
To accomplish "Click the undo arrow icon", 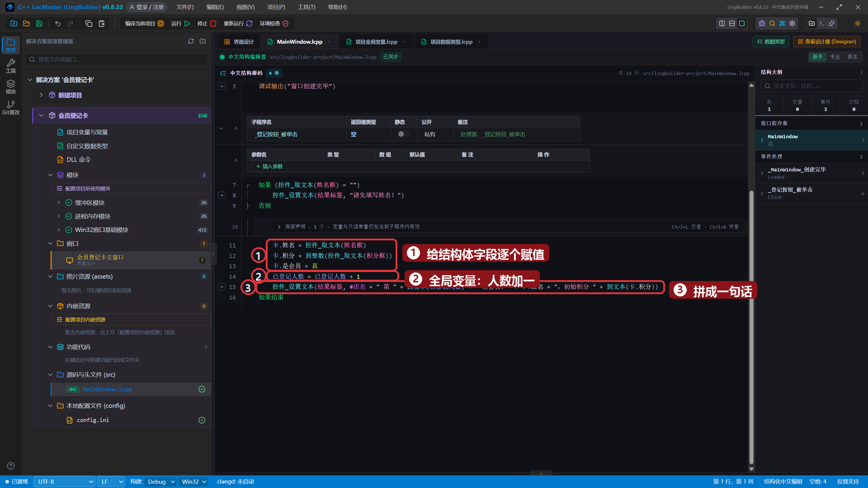I will 58,23.
